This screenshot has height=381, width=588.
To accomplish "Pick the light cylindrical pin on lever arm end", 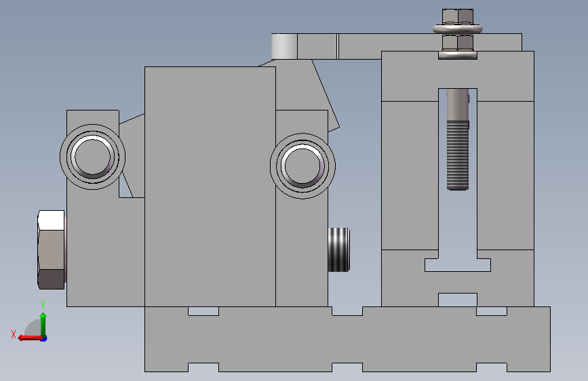I will tap(284, 46).
